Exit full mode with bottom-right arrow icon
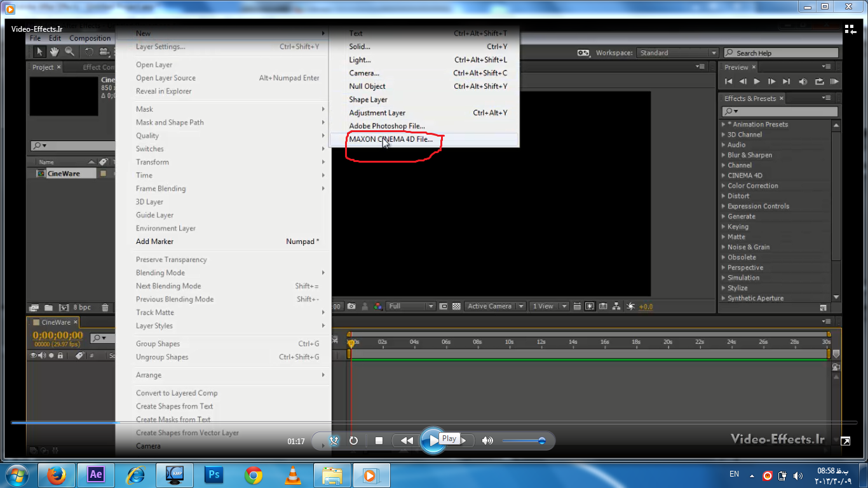This screenshot has width=868, height=488. (x=845, y=440)
